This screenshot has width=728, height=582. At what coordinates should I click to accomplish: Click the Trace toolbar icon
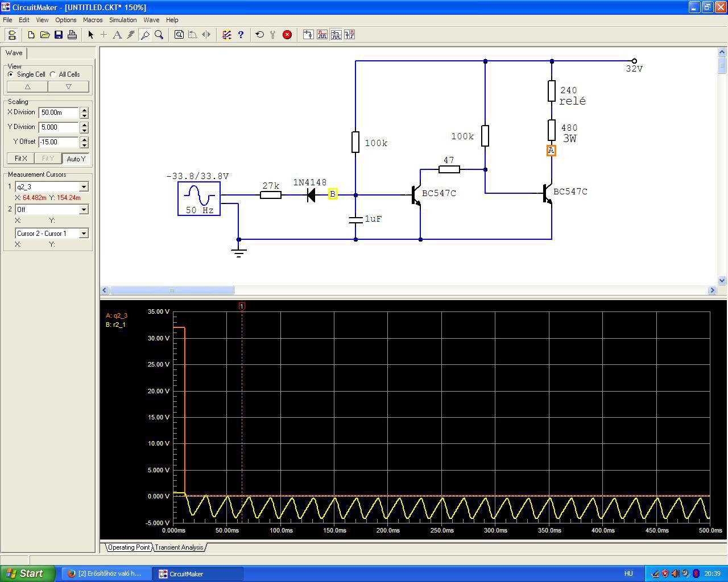click(x=308, y=35)
